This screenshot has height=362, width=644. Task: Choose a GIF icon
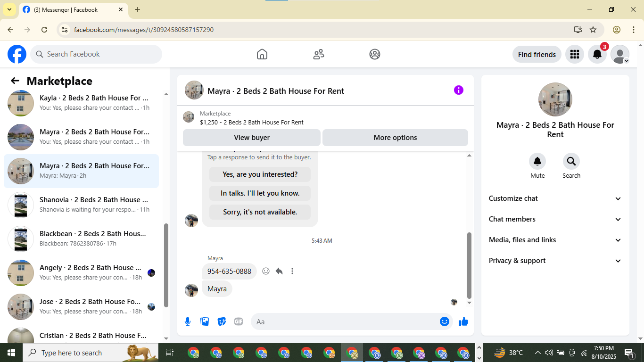point(239,321)
